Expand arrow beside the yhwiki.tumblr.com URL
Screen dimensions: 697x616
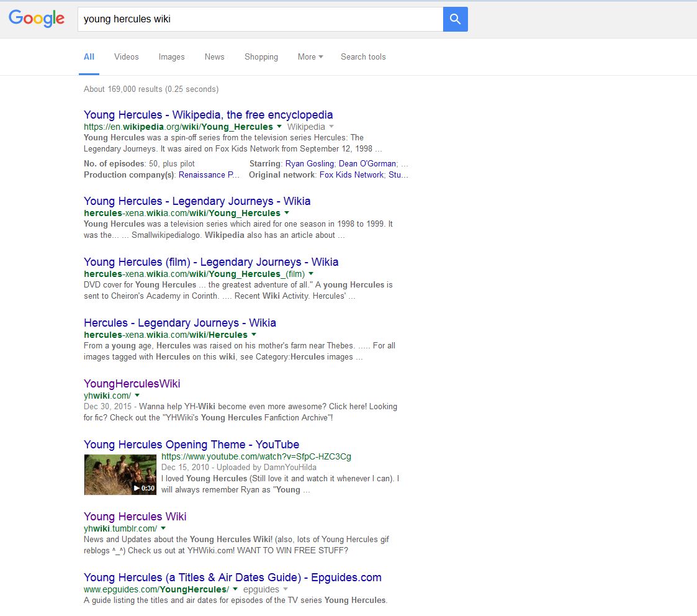pos(163,528)
